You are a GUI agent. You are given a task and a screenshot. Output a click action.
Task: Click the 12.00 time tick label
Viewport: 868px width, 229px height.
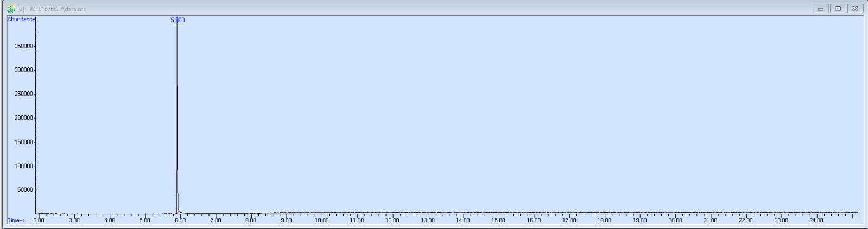392,220
